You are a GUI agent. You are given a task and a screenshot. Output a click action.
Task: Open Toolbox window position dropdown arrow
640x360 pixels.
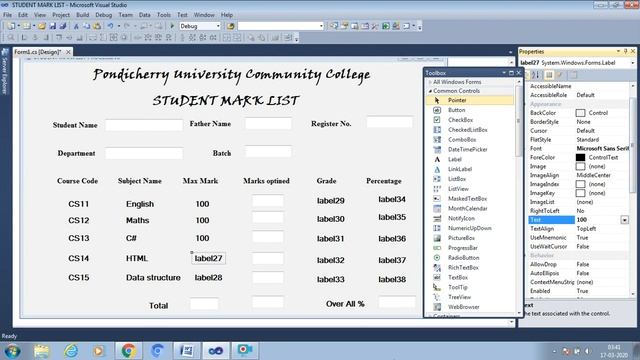[x=504, y=73]
